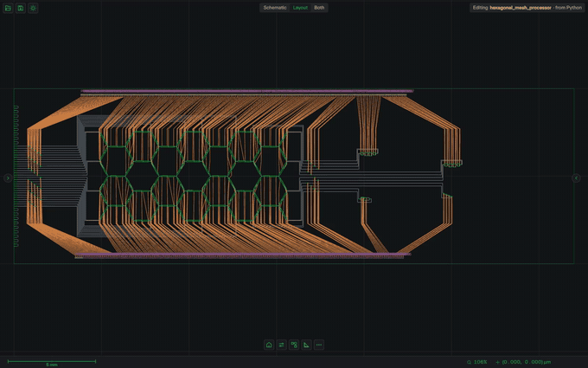Expand the left side panel arrow

pos(8,178)
